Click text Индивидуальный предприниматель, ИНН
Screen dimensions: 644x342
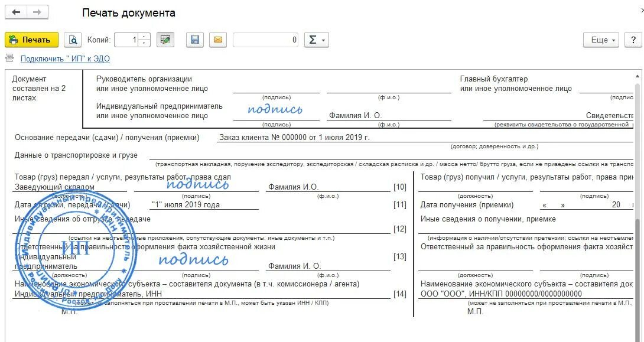(x=88, y=294)
